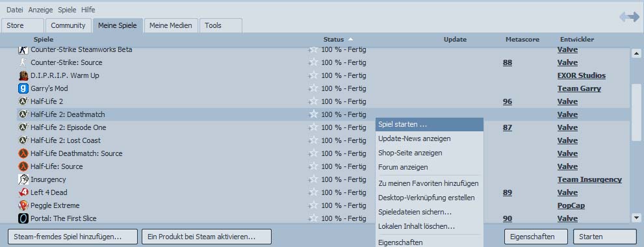Choose 'Spiel starten …' in the context menu
The width and height of the screenshot is (644, 247).
point(429,124)
